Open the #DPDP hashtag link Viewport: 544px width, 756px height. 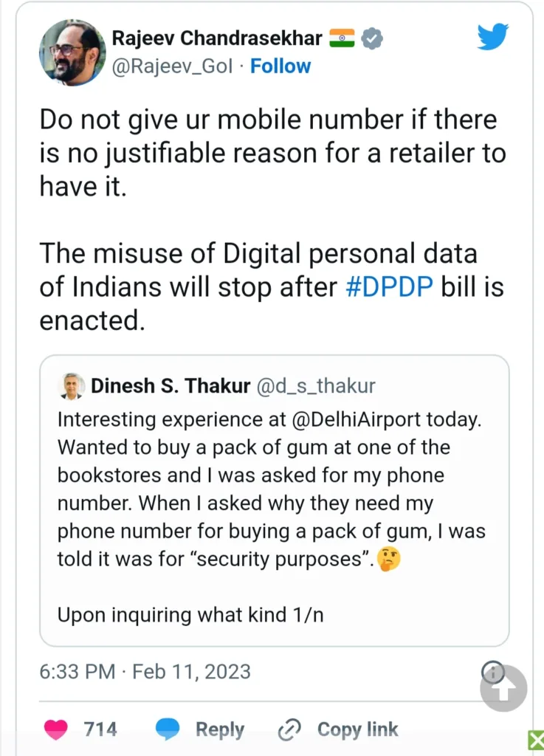pos(390,287)
